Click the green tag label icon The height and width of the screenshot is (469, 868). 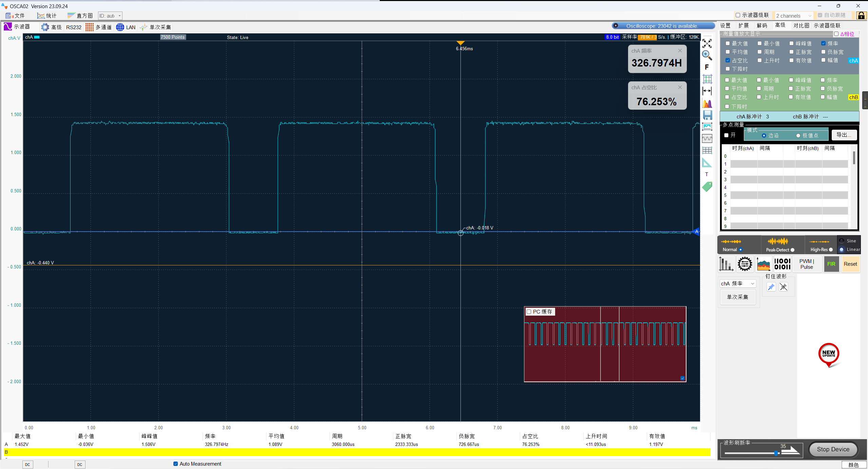pos(707,187)
